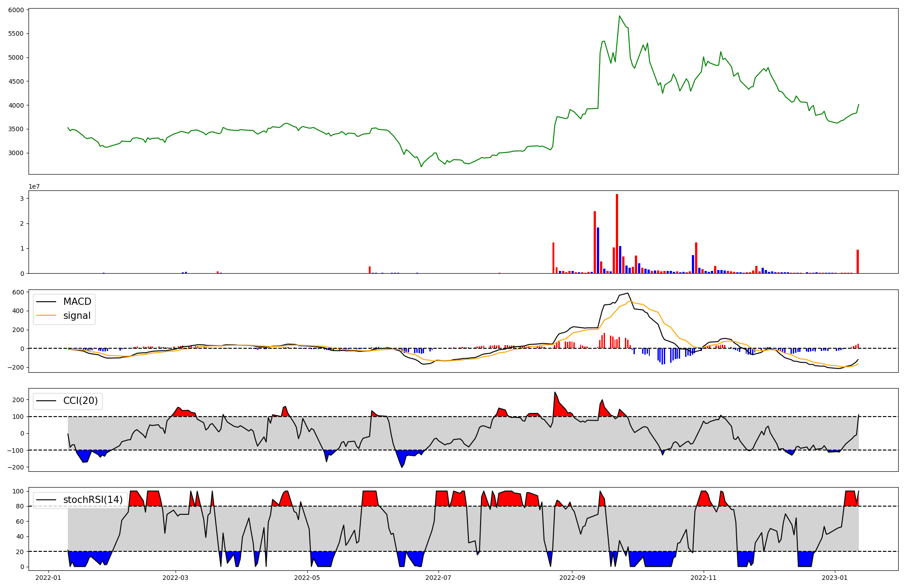
Task: Click the CCI(20) legend label
Action: [81, 401]
